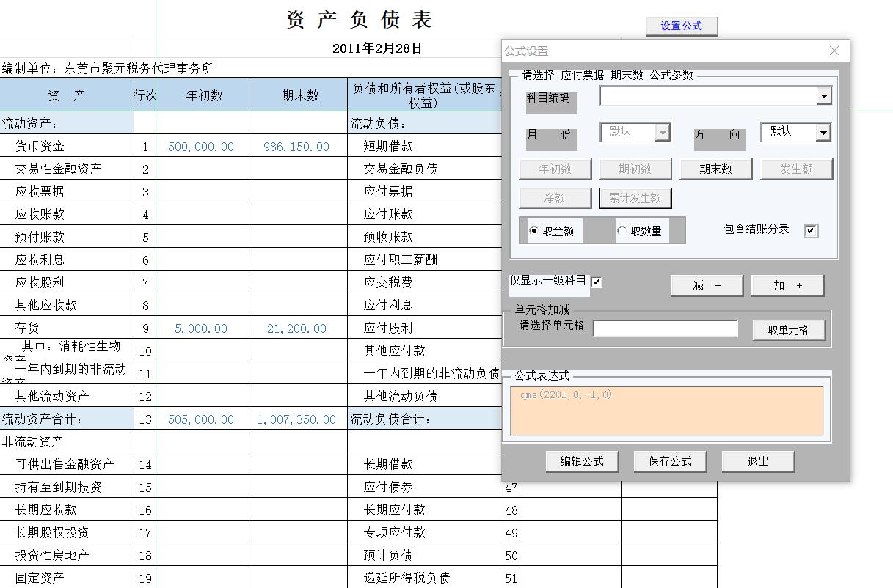Toggle the 包含结账分录 checkbox
The image size is (893, 588).
(811, 230)
